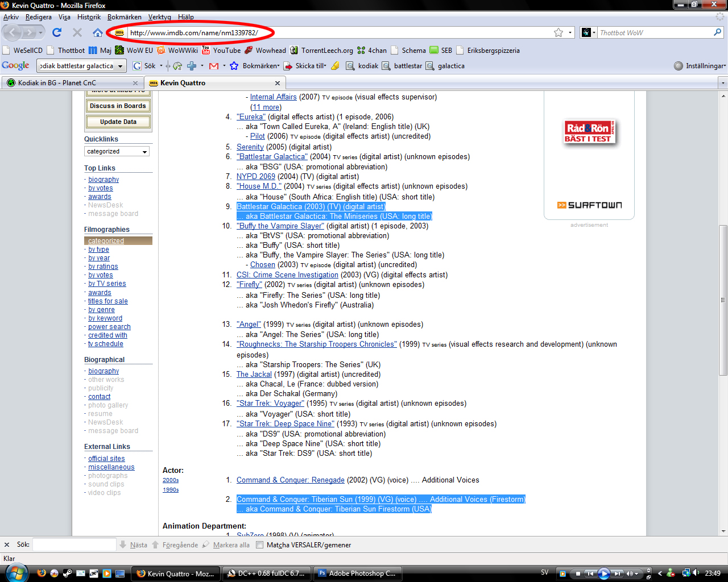This screenshot has width=728, height=582.
Task: Click the Reload page icon
Action: [57, 32]
